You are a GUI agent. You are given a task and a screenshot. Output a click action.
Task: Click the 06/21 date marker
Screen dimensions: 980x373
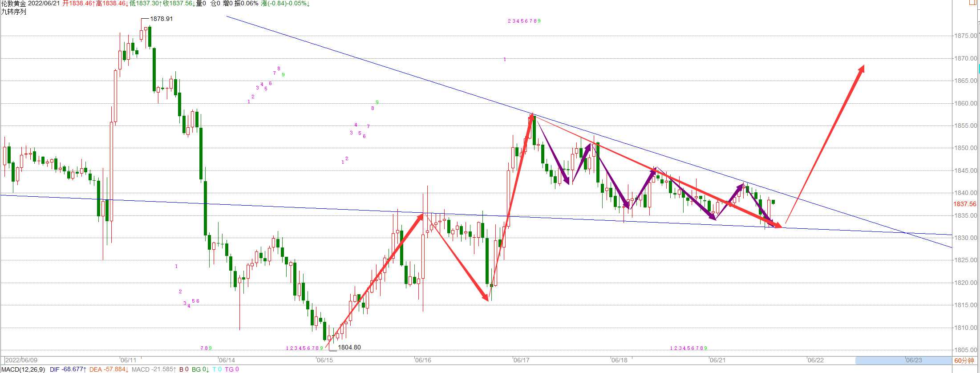tap(717, 360)
